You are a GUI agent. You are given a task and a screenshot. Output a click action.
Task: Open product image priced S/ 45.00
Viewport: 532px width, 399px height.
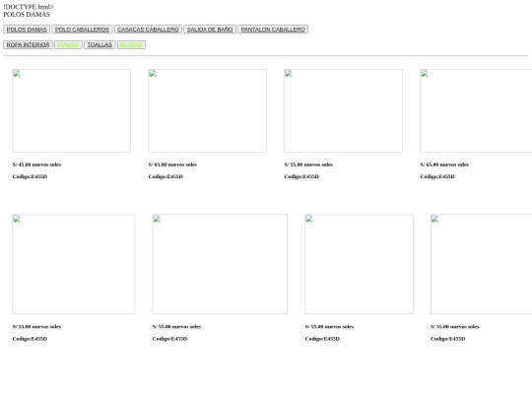(72, 111)
